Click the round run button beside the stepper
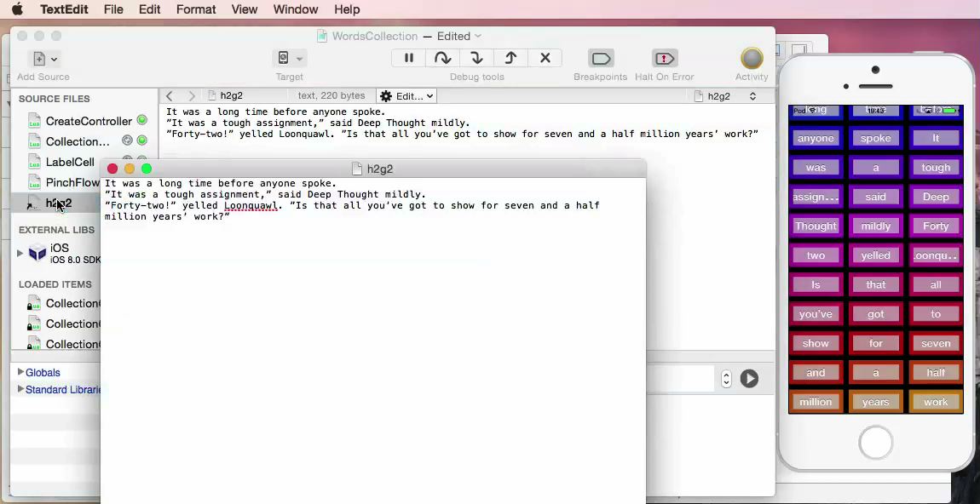Viewport: 980px width, 504px height. 749,379
